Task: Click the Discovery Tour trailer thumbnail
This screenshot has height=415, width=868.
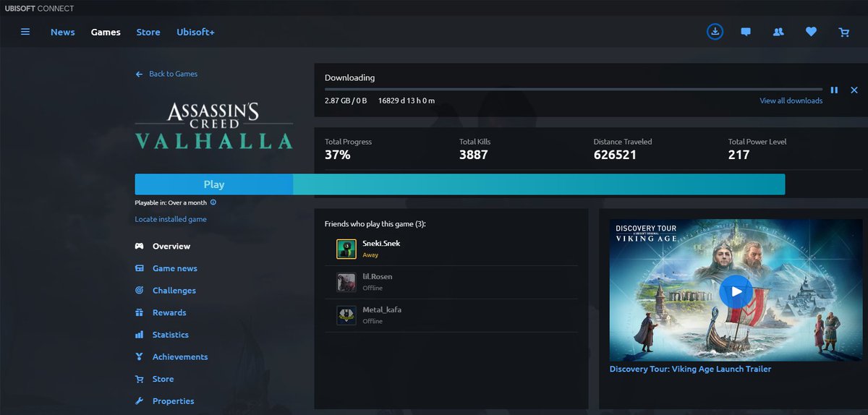Action: (736, 290)
